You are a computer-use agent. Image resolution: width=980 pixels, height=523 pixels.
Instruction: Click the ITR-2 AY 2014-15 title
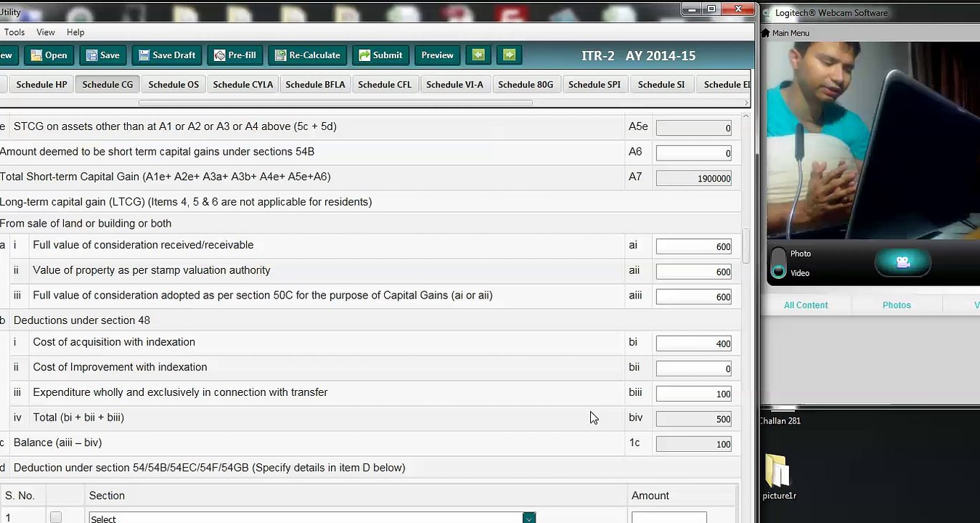point(638,55)
